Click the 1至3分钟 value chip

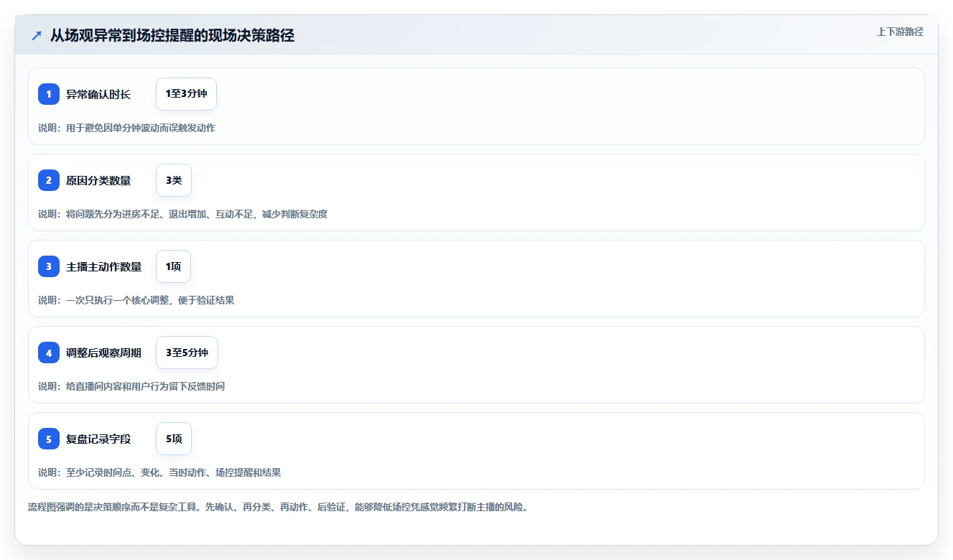[x=186, y=94]
